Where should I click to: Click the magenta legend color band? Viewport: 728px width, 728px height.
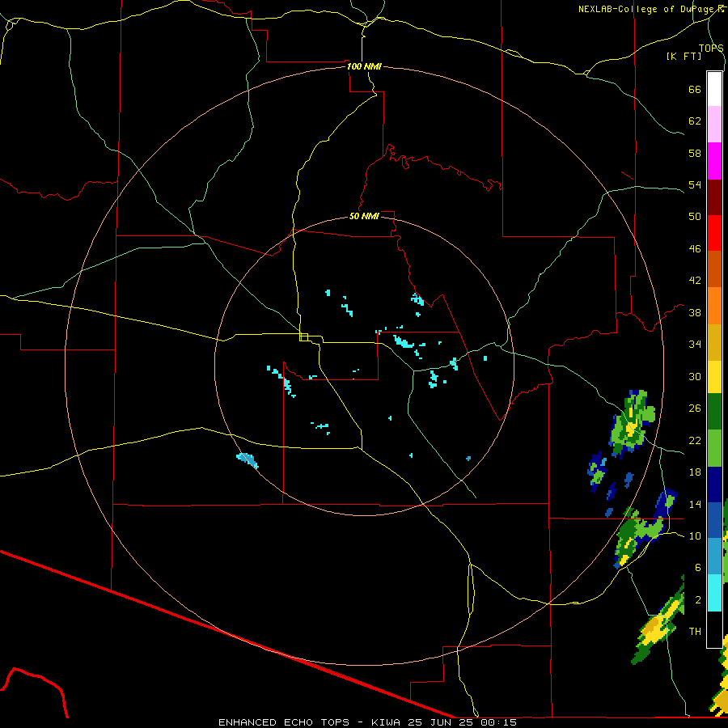tap(714, 161)
